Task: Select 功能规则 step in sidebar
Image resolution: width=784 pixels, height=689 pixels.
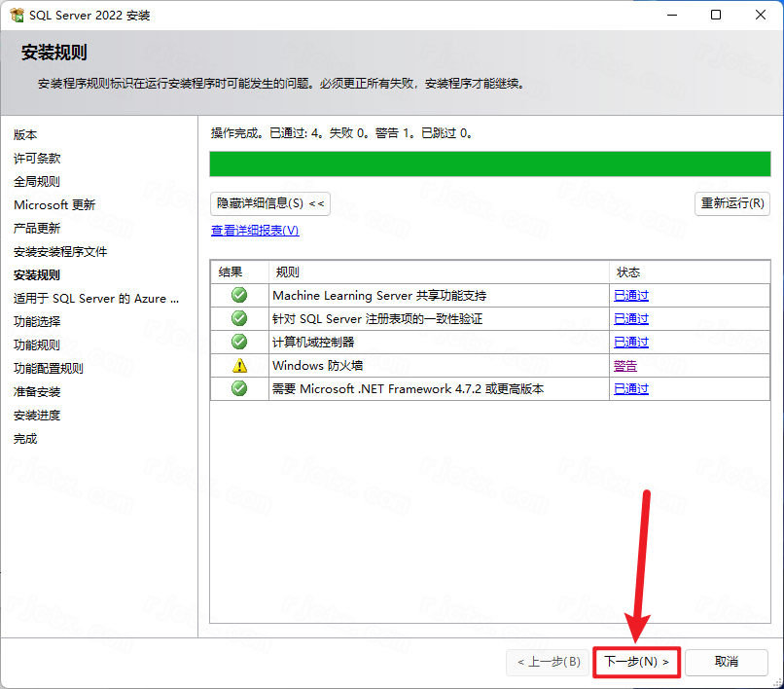Action: point(37,344)
